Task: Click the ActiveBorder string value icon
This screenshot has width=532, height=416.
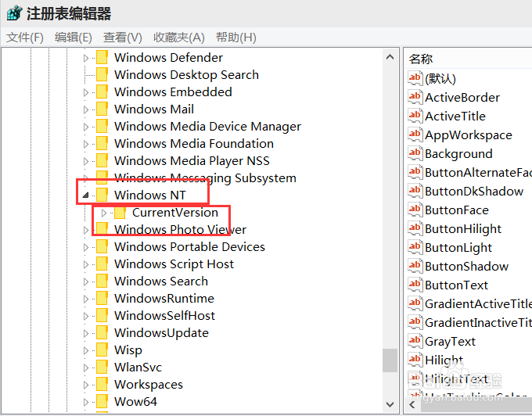Action: 415,97
